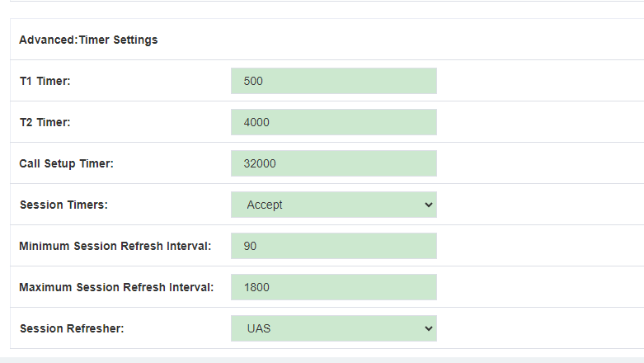The width and height of the screenshot is (644, 363).
Task: Click the "T1 Timer:" label
Action: point(45,81)
